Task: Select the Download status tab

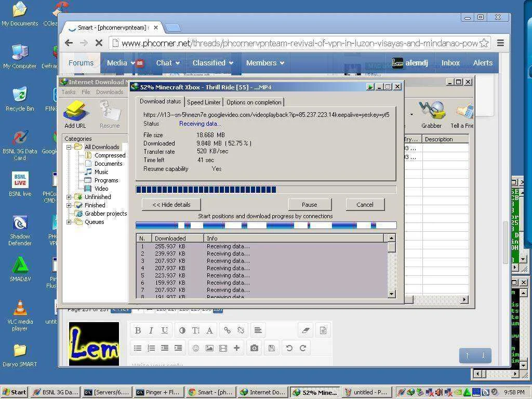Action: 160,101
